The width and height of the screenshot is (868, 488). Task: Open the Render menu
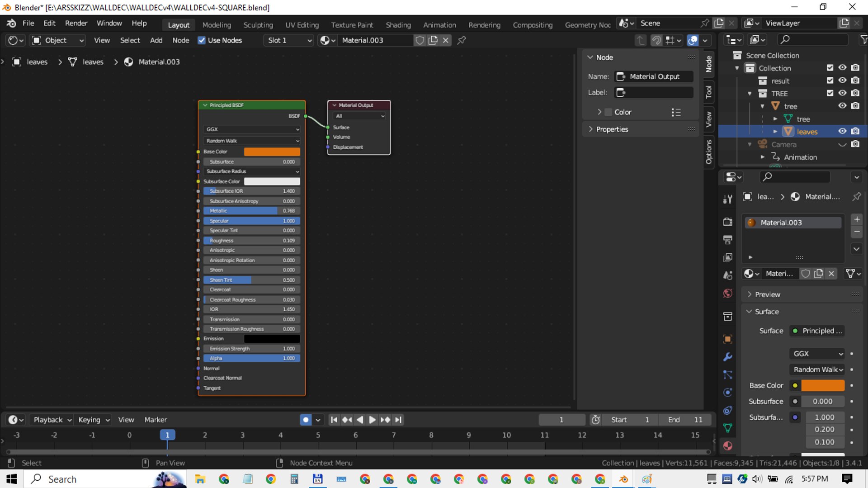[x=76, y=23]
